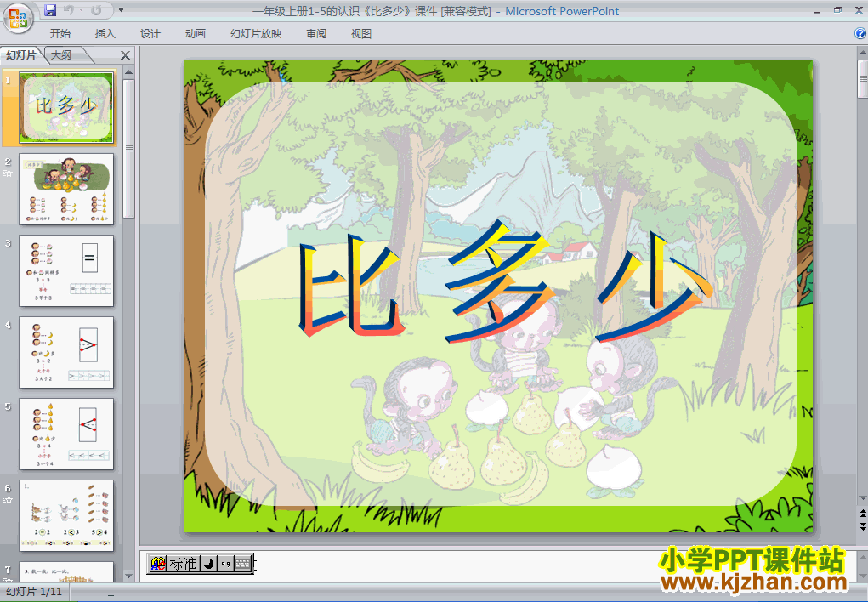Switch to the 幻灯片 pane tab

click(x=21, y=54)
